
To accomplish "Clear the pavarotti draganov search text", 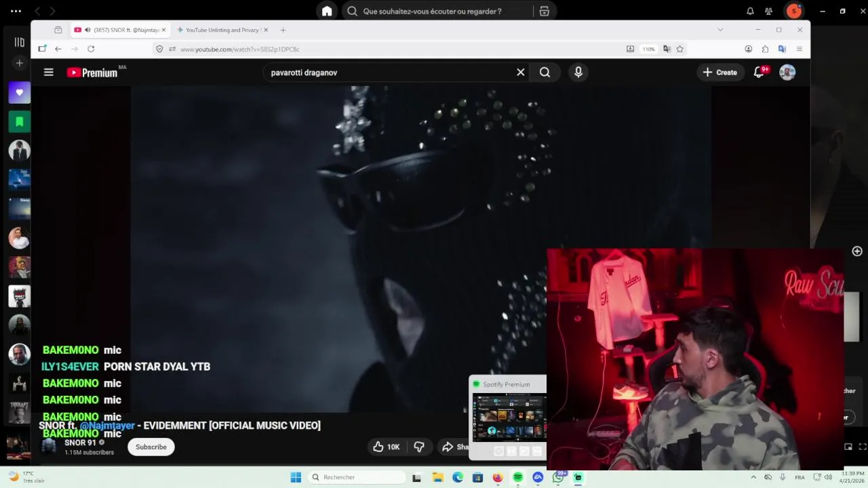I will pyautogui.click(x=521, y=73).
